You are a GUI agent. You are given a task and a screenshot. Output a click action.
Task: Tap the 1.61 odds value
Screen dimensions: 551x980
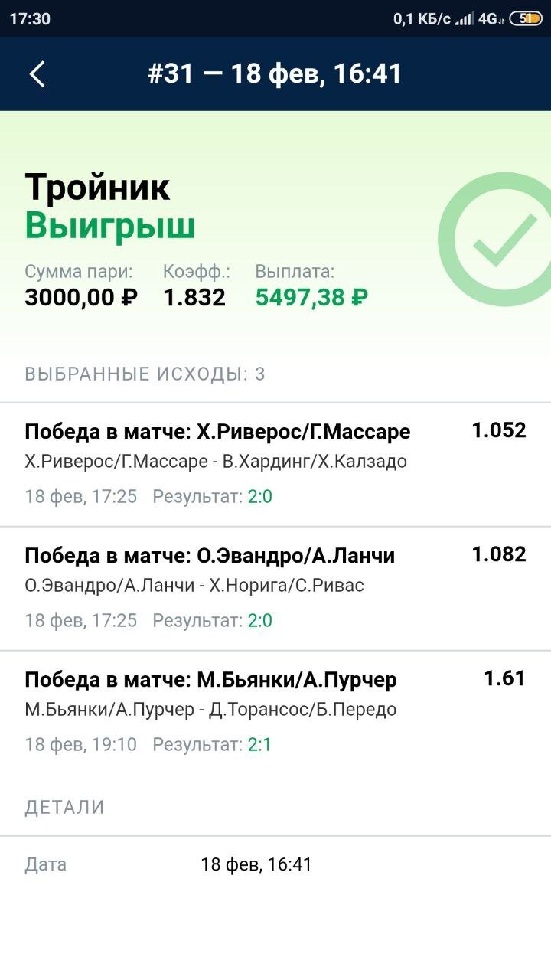504,678
